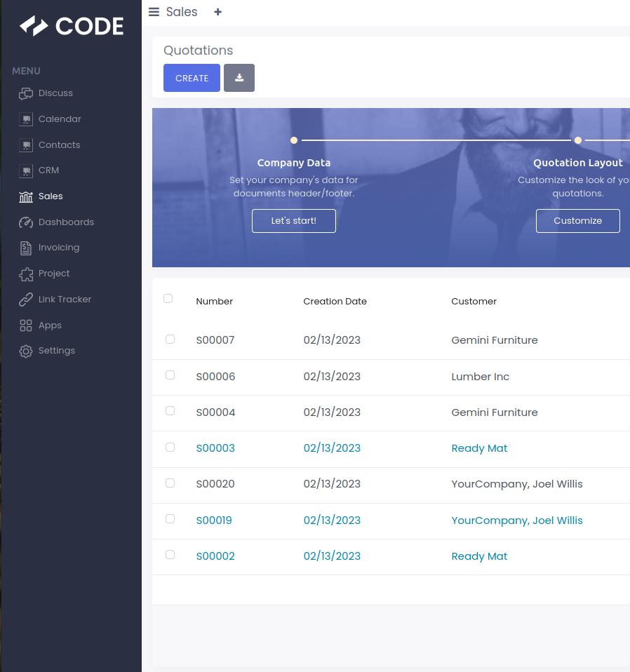The image size is (630, 672).
Task: Click the download export icon button
Action: (239, 78)
